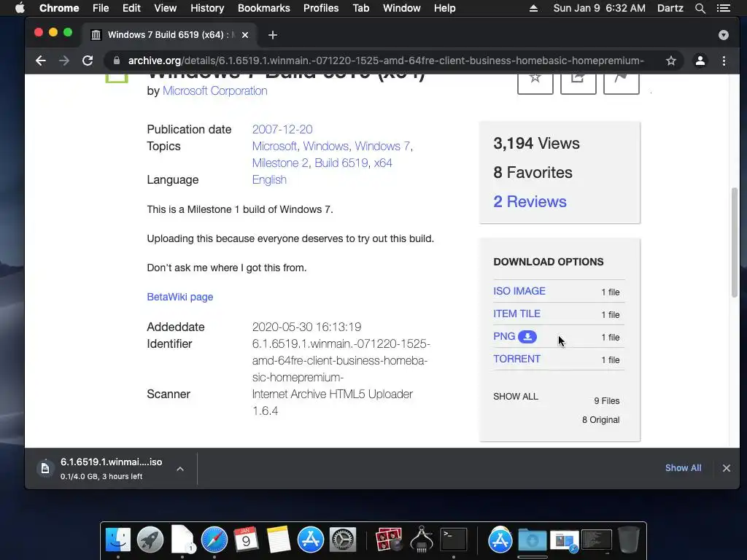Image resolution: width=747 pixels, height=560 pixels.
Task: Open the Milestone 2 topic link
Action: click(x=280, y=163)
